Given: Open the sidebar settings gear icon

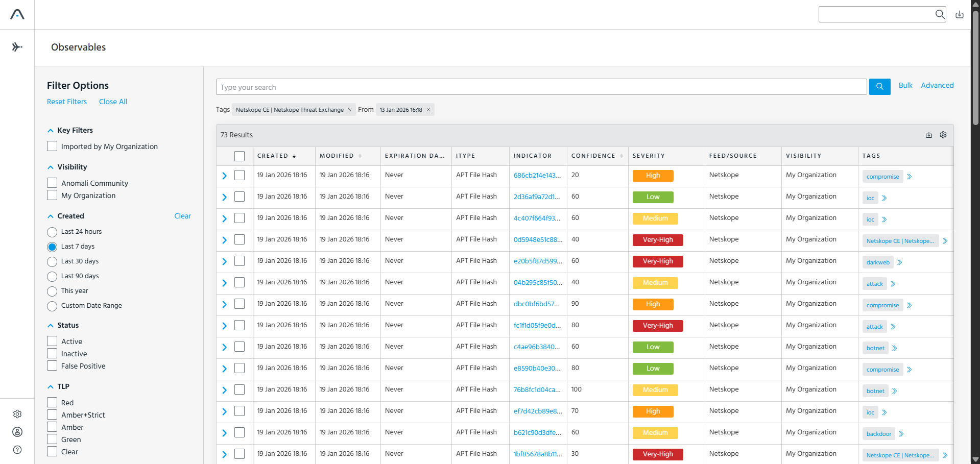Looking at the screenshot, I should [x=17, y=414].
